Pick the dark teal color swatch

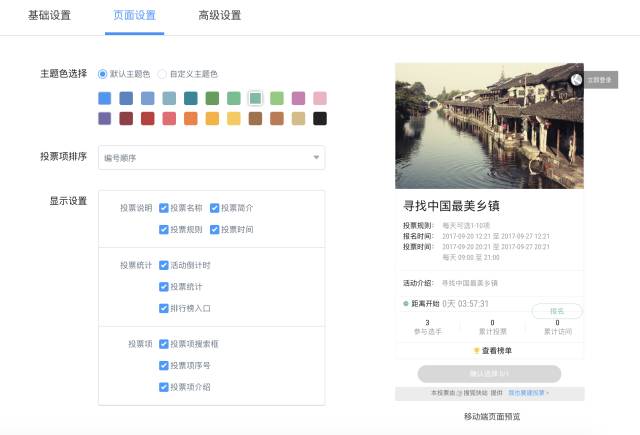click(x=191, y=98)
